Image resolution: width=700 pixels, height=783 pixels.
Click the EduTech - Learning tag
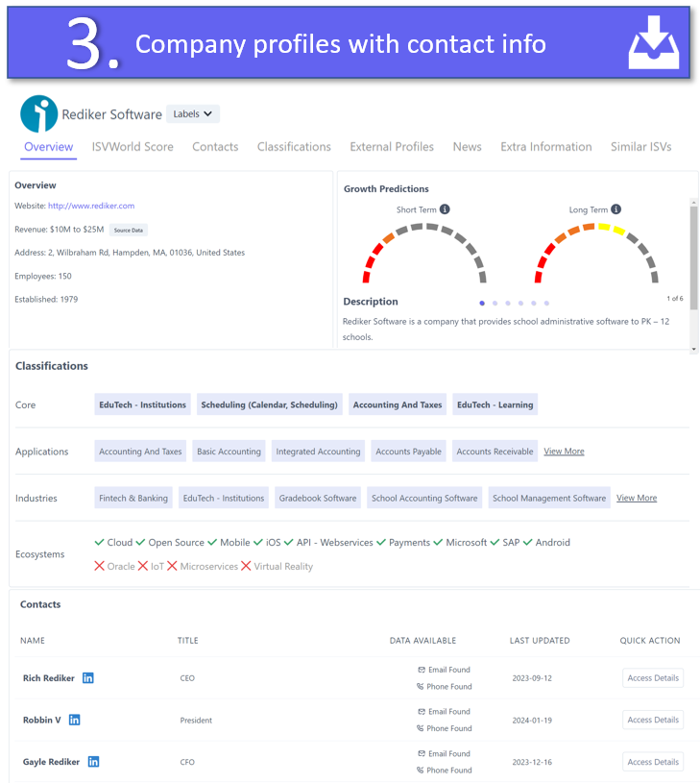[495, 404]
